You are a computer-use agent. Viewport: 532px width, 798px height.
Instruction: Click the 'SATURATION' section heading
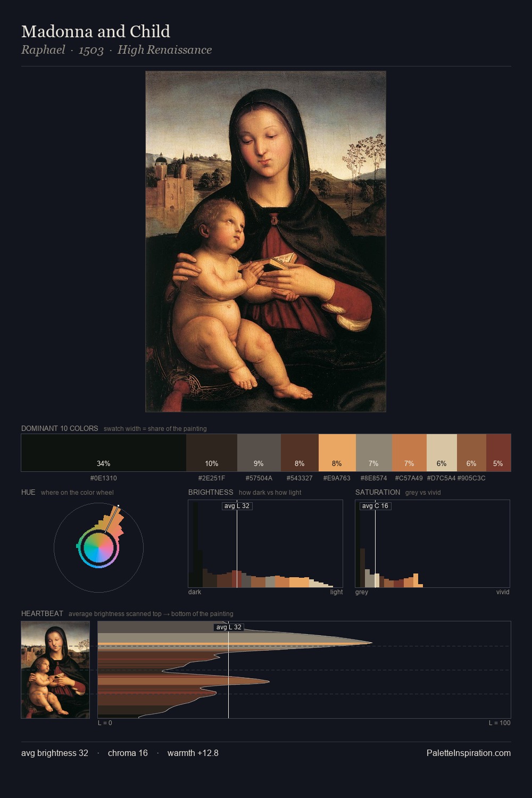pos(378,492)
